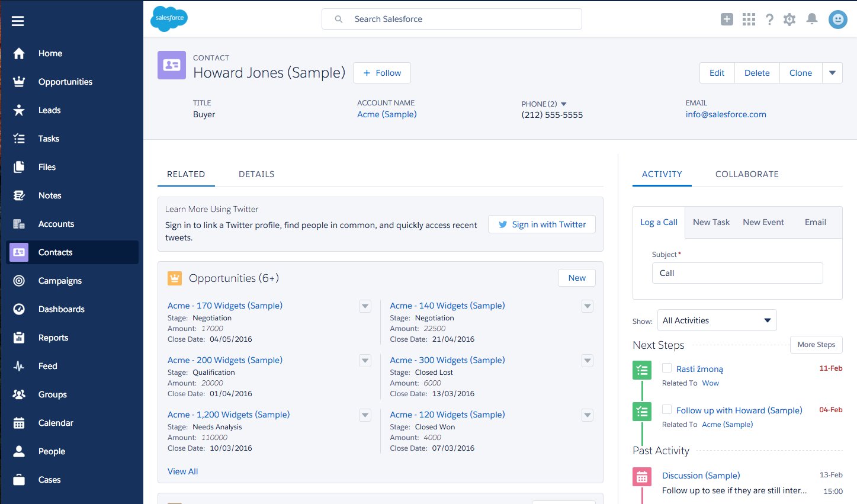Click View All opportunities link
The width and height of the screenshot is (857, 504).
coord(182,471)
